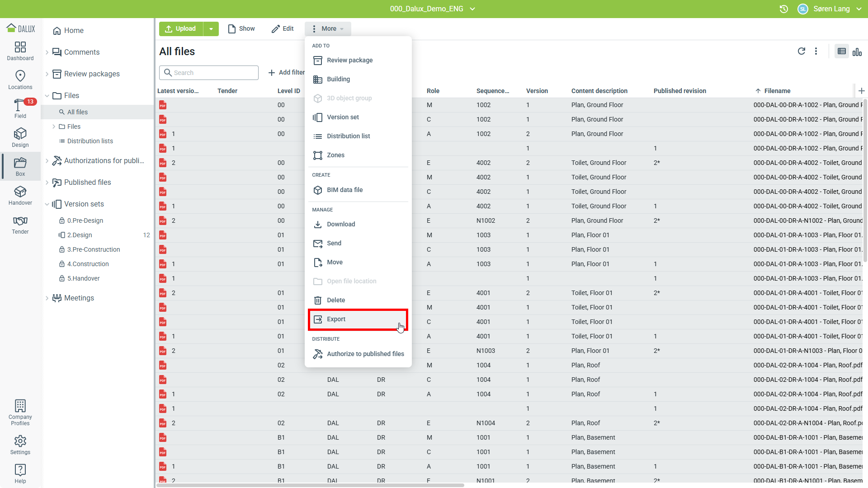Image resolution: width=868 pixels, height=488 pixels.
Task: Click the Show button
Action: pos(241,28)
